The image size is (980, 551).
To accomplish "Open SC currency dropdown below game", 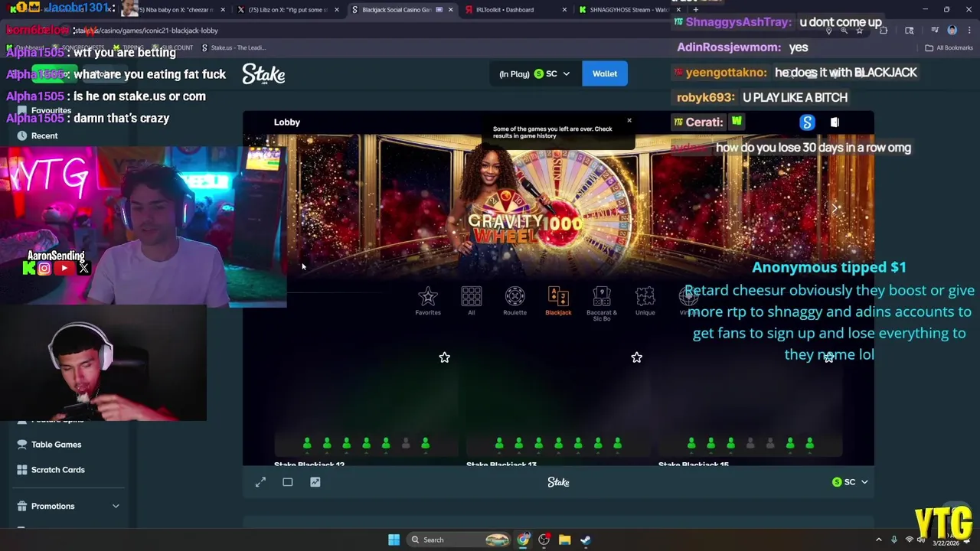I will [x=850, y=482].
